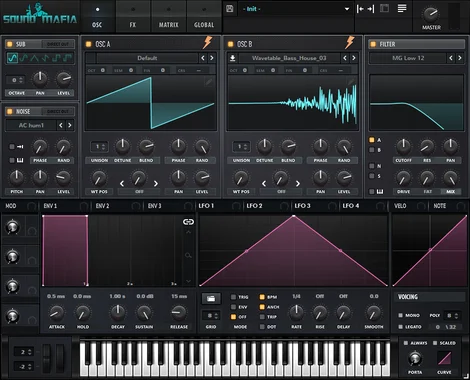
Task: Enable filter routing for oscillator B
Action: (x=372, y=150)
